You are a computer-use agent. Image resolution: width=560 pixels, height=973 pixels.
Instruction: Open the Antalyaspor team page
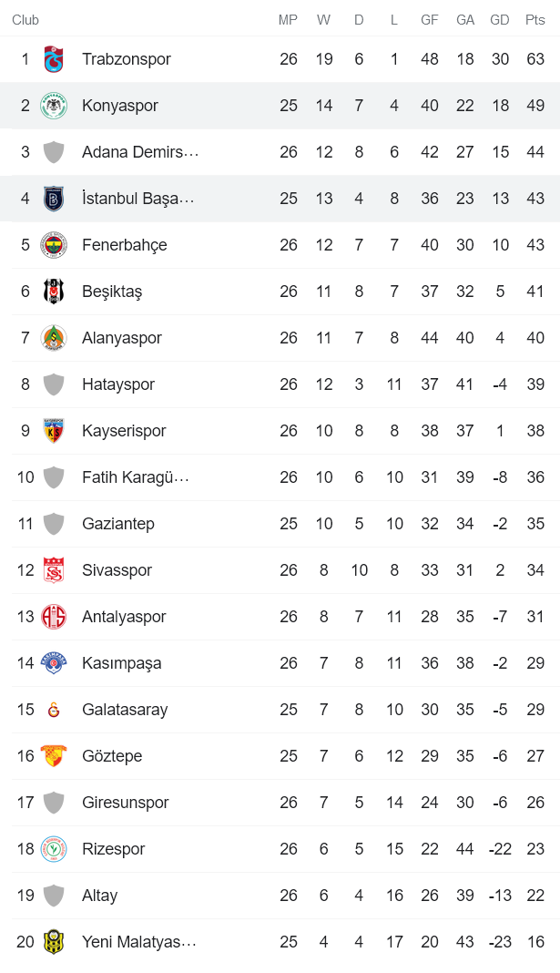click(x=122, y=616)
